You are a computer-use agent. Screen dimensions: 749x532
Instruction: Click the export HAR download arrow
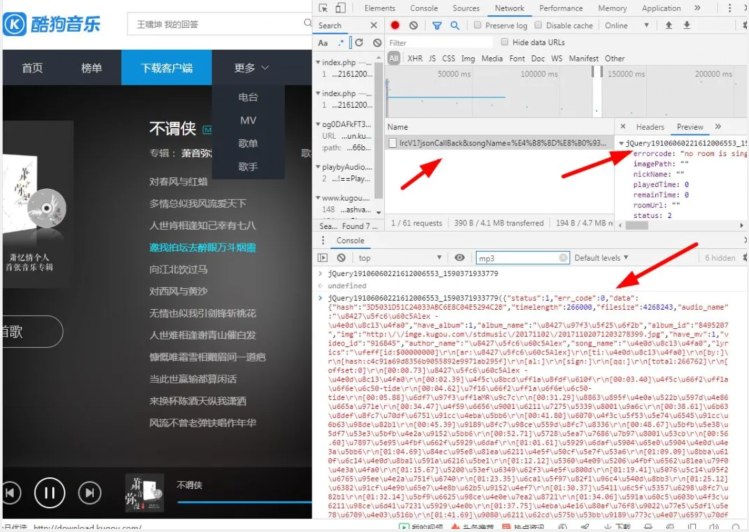coord(686,25)
